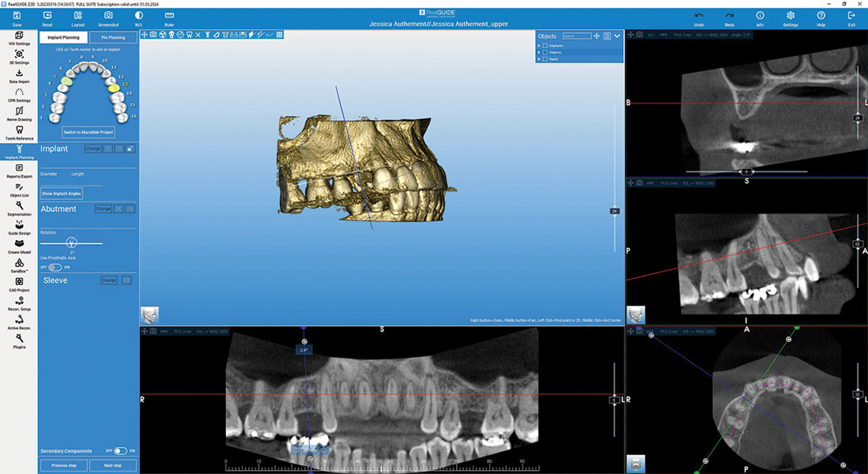Open the Guide Design module

pyautogui.click(x=19, y=226)
